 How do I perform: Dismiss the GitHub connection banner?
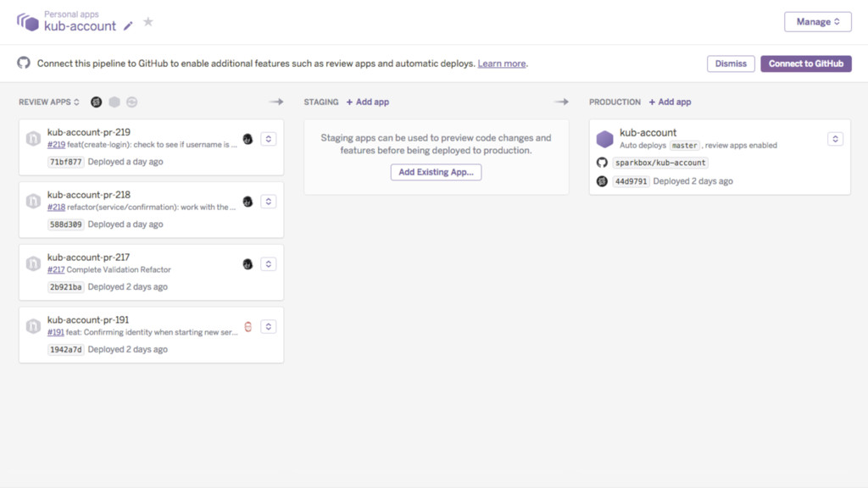click(x=730, y=64)
